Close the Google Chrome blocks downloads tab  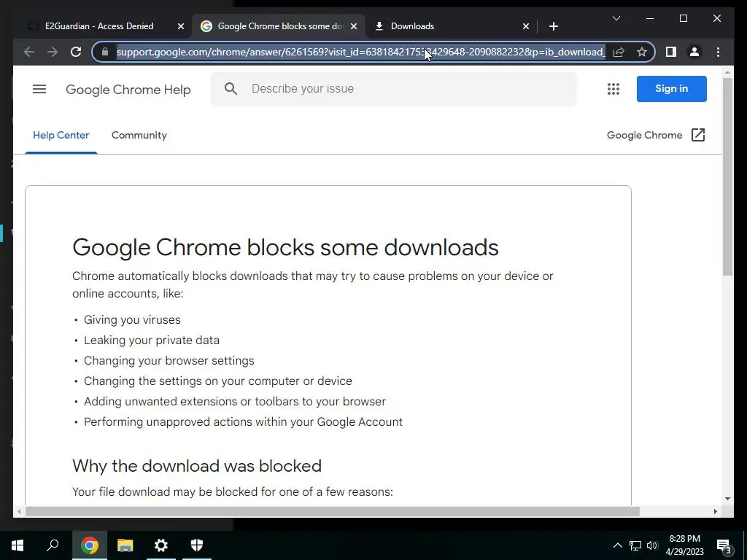354,26
